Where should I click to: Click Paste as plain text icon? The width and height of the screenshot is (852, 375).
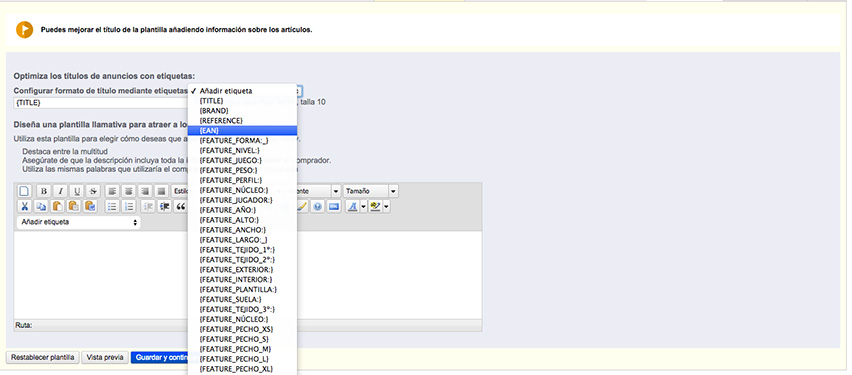click(74, 207)
